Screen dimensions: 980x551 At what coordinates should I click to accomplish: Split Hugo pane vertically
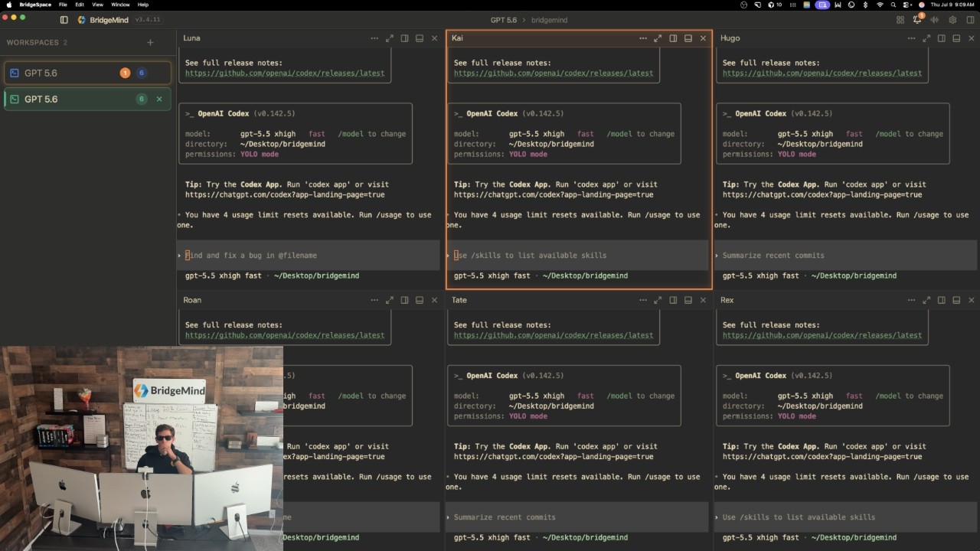(x=942, y=38)
